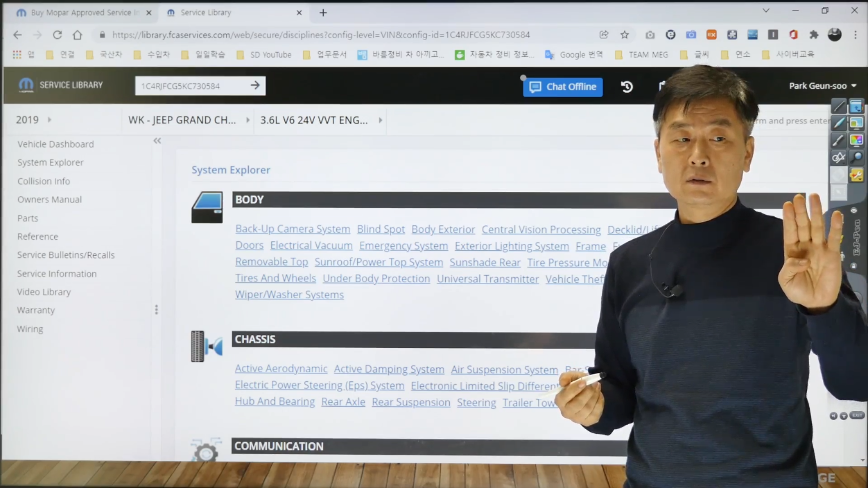Open the color wheel screen tool
868x488 pixels.
pos(856,140)
